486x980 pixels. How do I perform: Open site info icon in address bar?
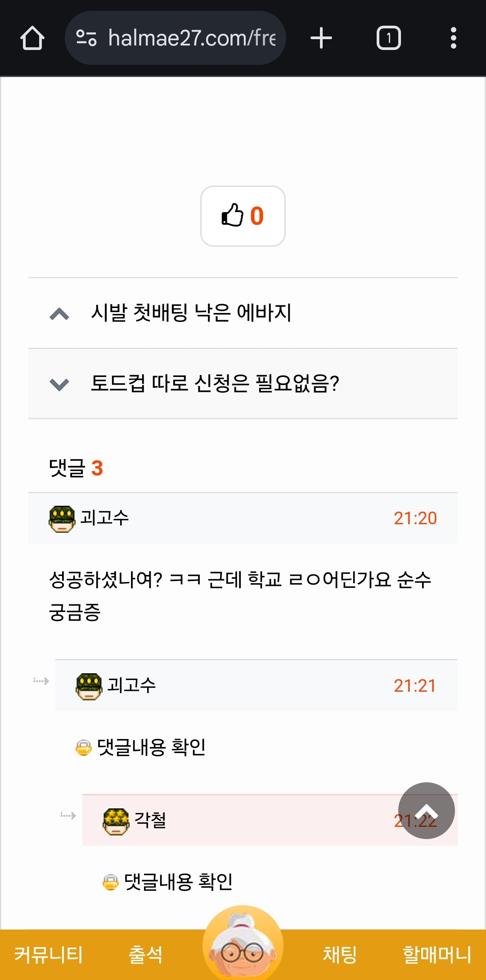click(x=86, y=38)
